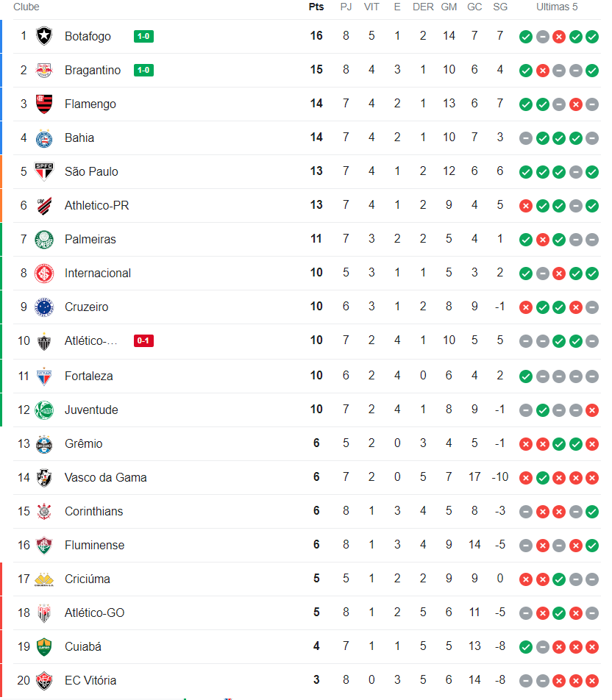Screen dimensions: 612x700
Task: Click the Palmeiras club crest
Action: tap(44, 239)
